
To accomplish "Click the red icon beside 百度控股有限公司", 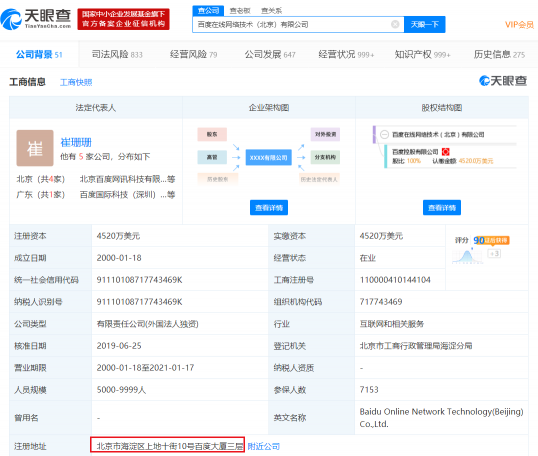I will [x=445, y=151].
